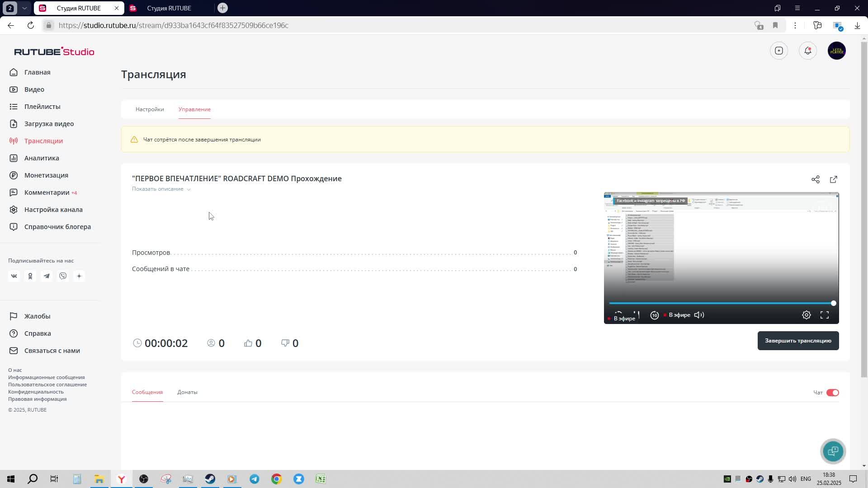Open the support chat bubble button
Image resolution: width=868 pixels, height=488 pixels.
pyautogui.click(x=833, y=451)
